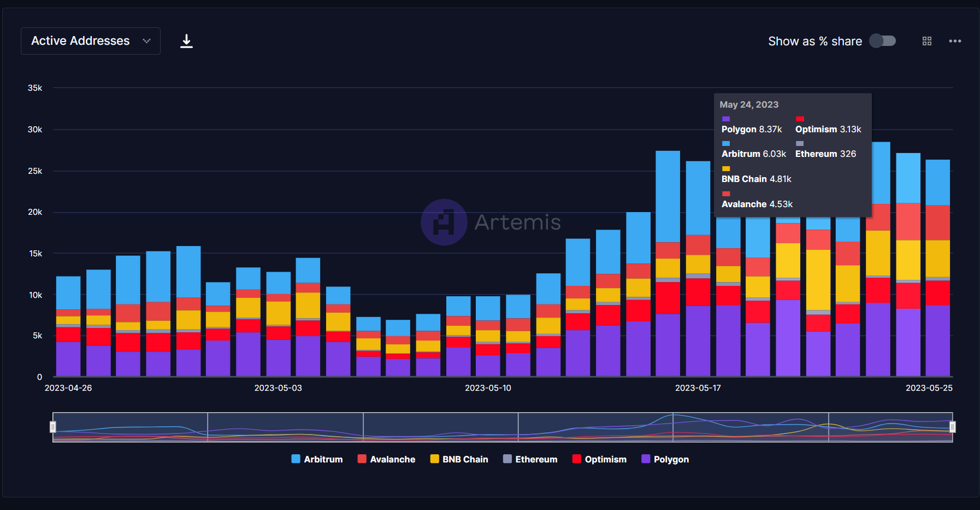Click the right handle of the range navigator
Screen dimensions: 980x510
point(952,427)
